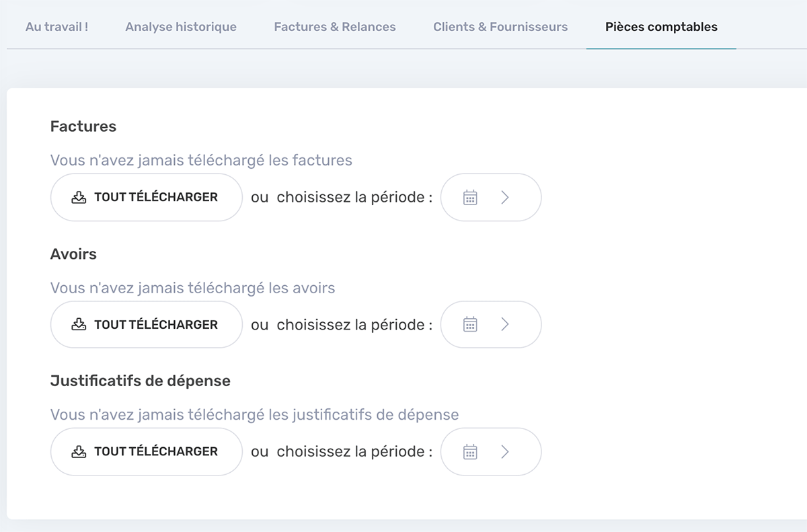Open the Clients & Fournisseurs tab
The width and height of the screenshot is (807, 532).
click(500, 27)
